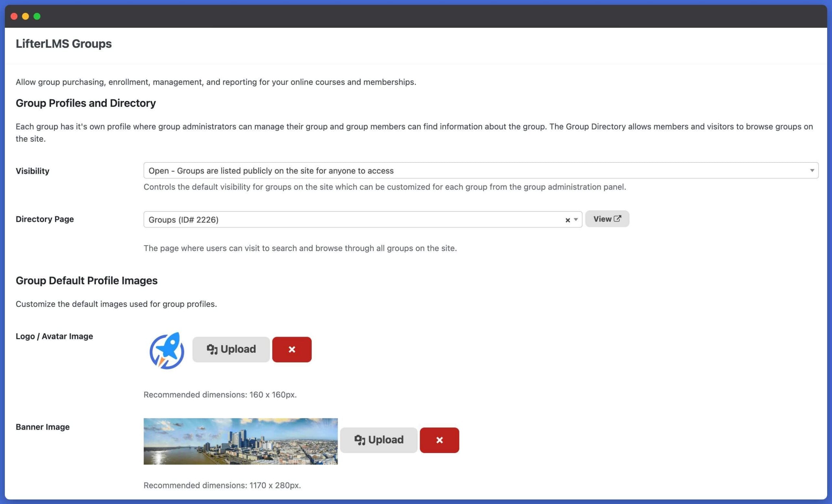Screen dimensions: 832x504
Task: Click the city skyline banner thumbnail
Action: tap(240, 441)
